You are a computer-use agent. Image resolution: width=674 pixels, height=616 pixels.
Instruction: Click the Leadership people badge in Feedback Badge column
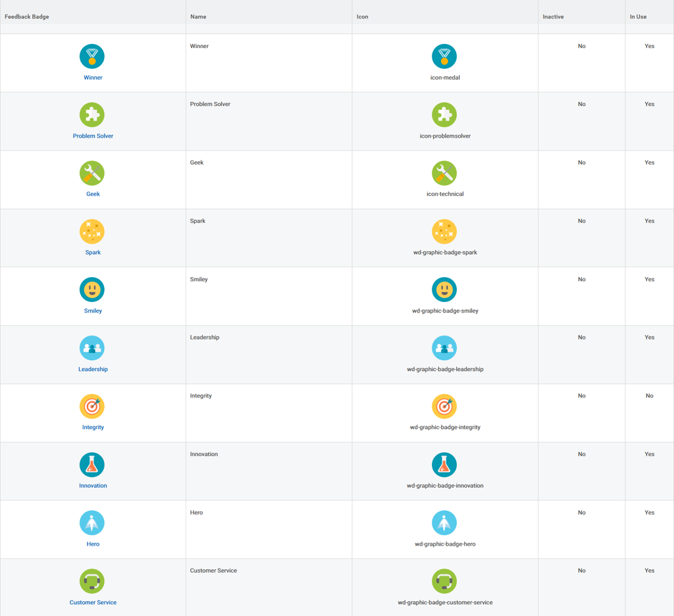coord(92,348)
